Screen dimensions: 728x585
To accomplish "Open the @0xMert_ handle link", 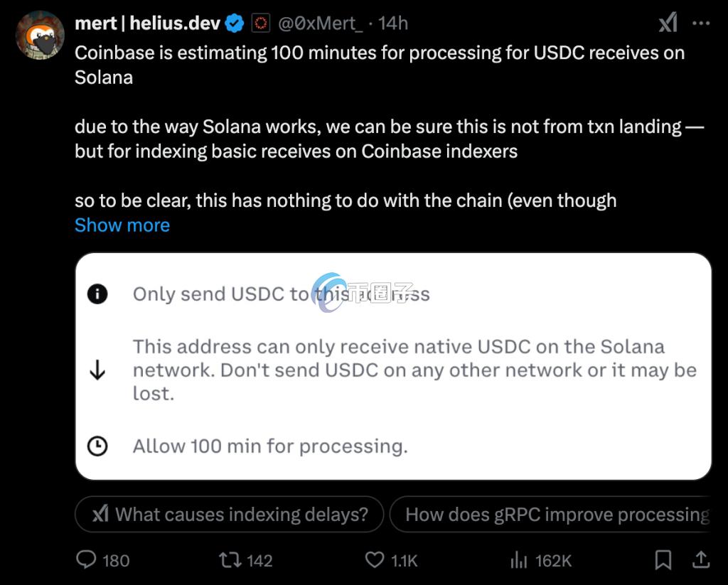I will (321, 23).
